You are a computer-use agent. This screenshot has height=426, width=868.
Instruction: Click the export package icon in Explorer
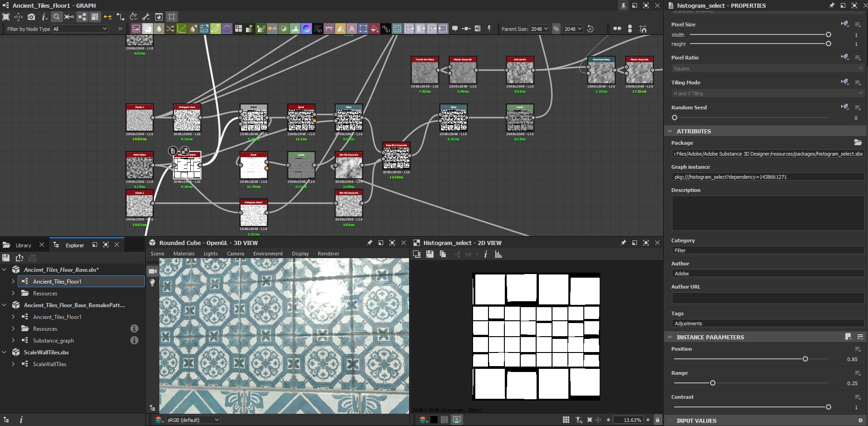[19, 258]
